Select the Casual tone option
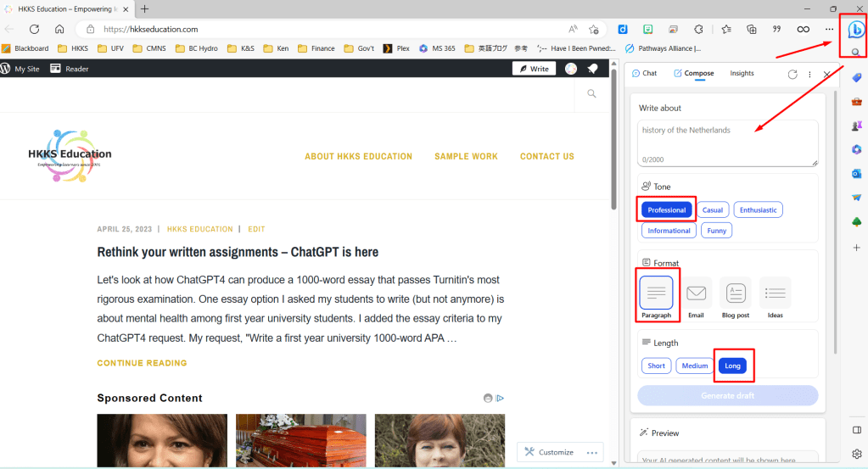This screenshot has width=868, height=469. tap(713, 209)
